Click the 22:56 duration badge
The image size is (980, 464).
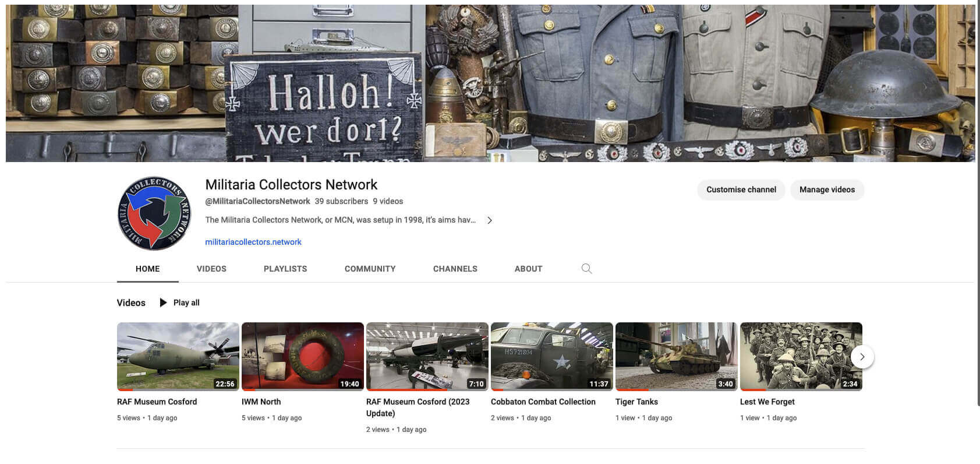225,384
